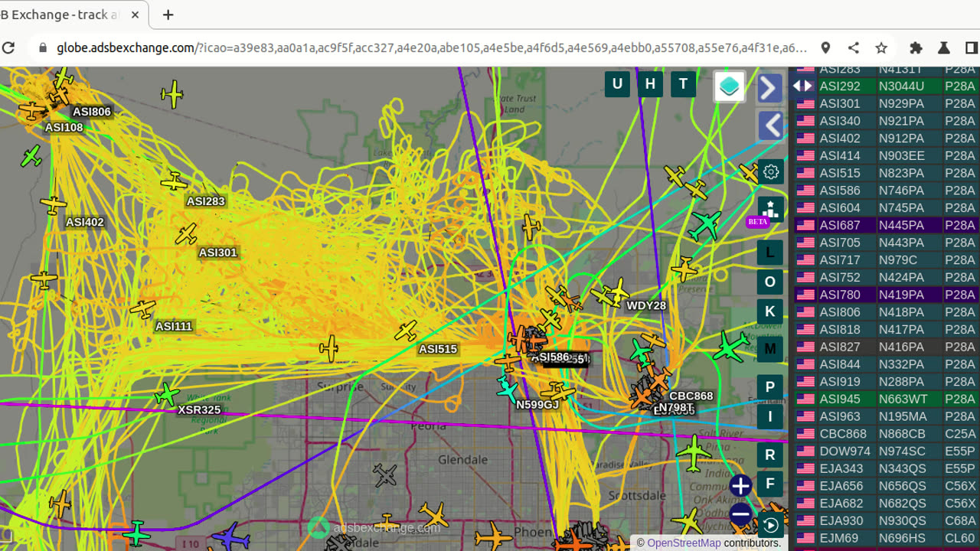Viewport: 980px width, 551px height.
Task: View site information next to the URL
Action: point(41,47)
